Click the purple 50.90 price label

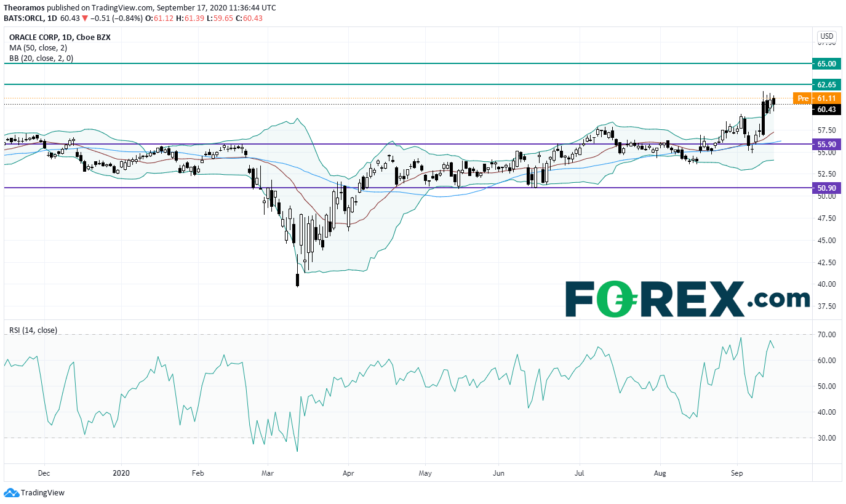click(x=827, y=188)
